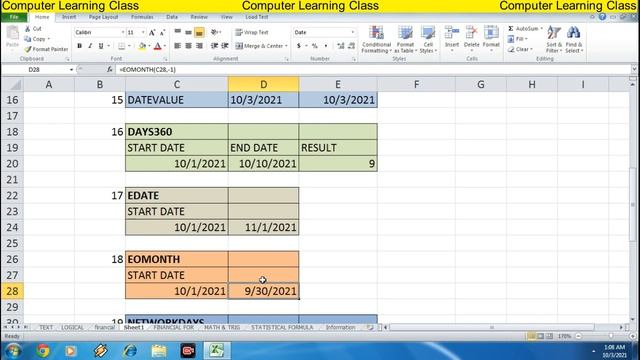
Task: Toggle Italic formatting
Action: pos(90,46)
